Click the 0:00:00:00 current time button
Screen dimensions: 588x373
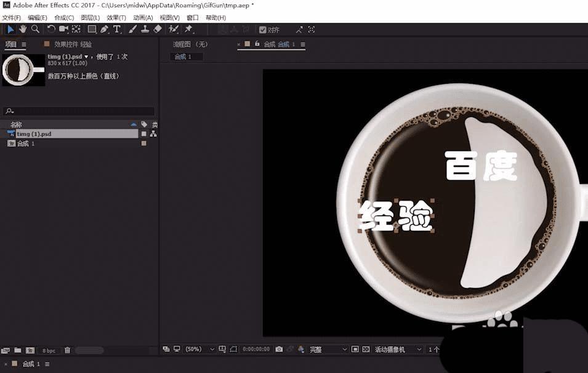click(256, 349)
